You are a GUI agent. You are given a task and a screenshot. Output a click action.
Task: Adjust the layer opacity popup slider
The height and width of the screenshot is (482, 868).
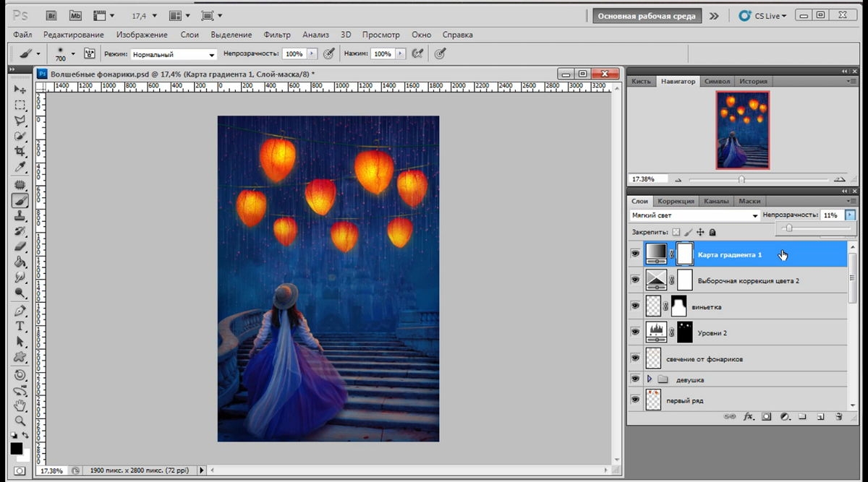point(788,228)
